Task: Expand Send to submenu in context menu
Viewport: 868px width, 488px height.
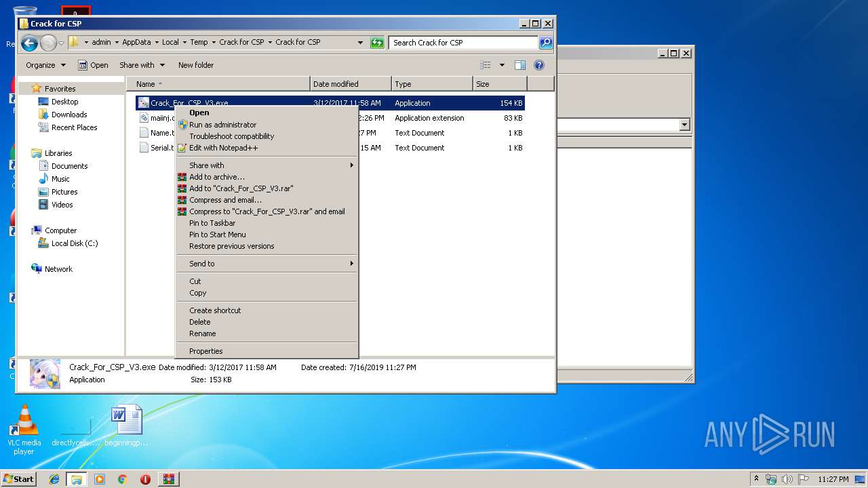Action: [266, 264]
